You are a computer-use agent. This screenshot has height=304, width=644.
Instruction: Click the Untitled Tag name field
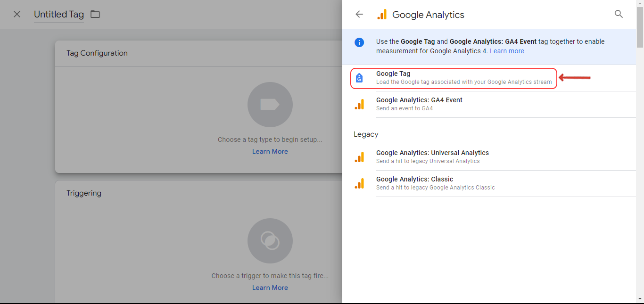pyautogui.click(x=59, y=15)
